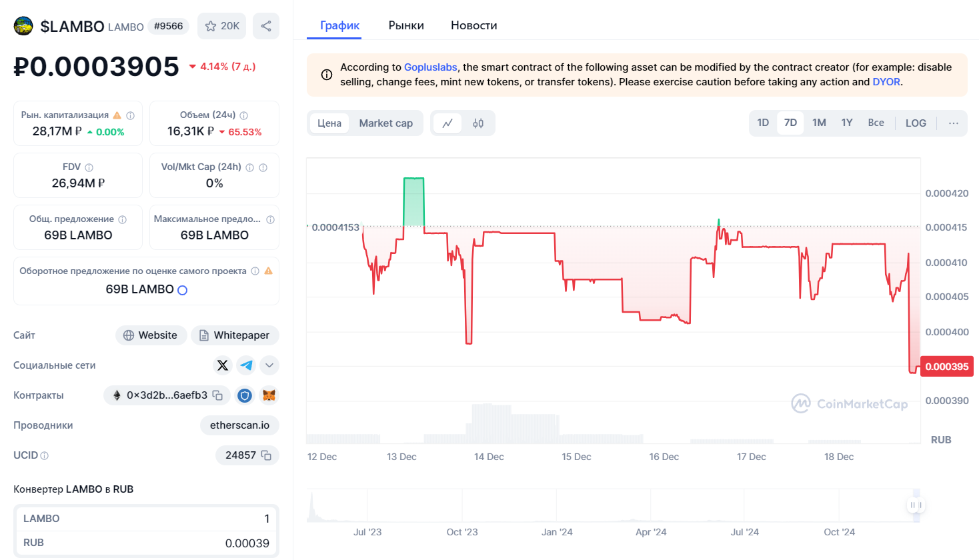Image resolution: width=979 pixels, height=560 pixels.
Task: Open info tooltip for total supply (Общ. предложение)
Action: [123, 219]
